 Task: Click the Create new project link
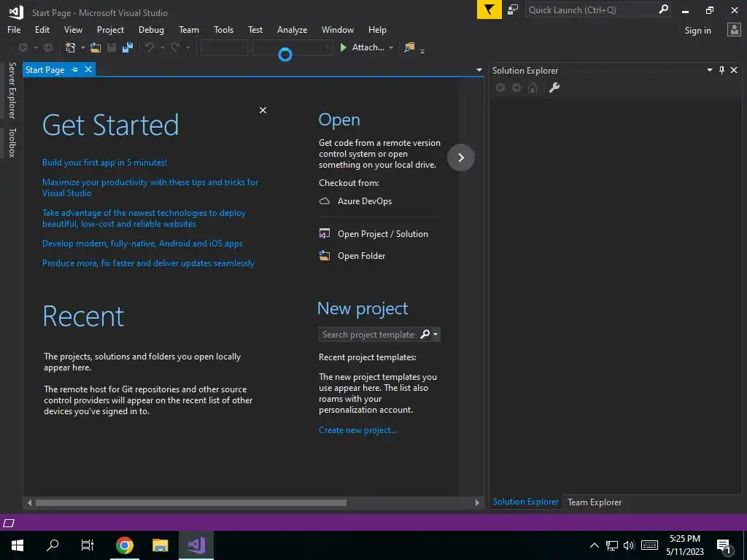[357, 430]
